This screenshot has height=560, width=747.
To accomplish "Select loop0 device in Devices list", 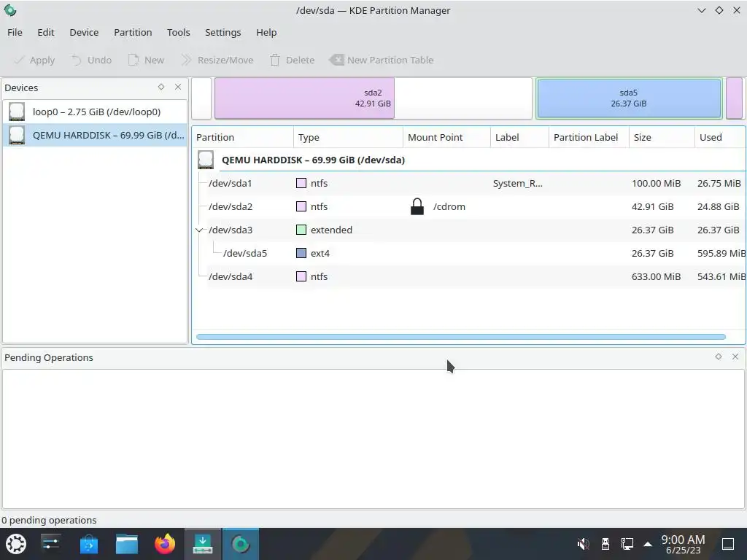I will coord(95,112).
